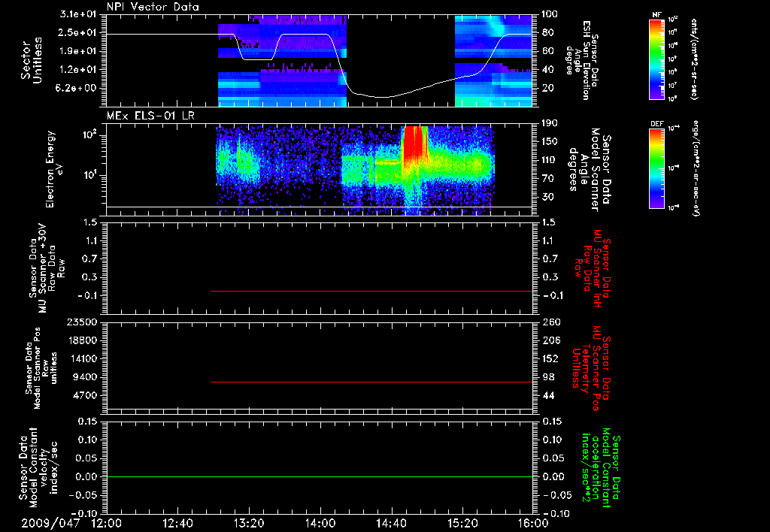Click the NPI Vector Data title
The width and height of the screenshot is (770, 532).
(153, 7)
